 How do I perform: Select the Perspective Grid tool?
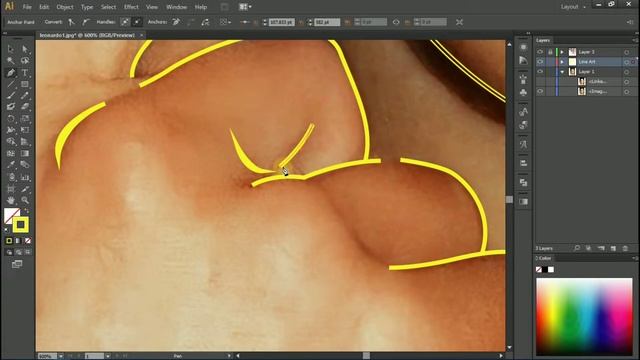(x=25, y=142)
